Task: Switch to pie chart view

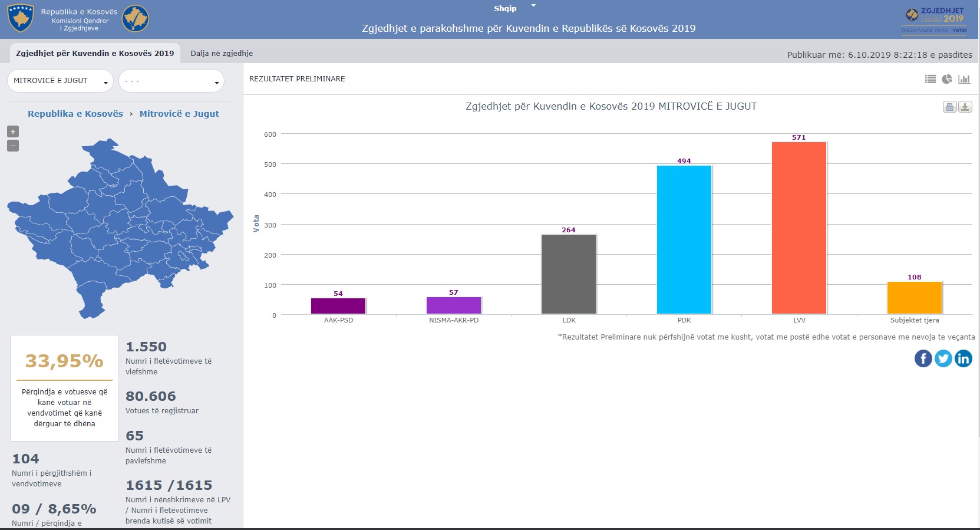Action: pyautogui.click(x=947, y=79)
